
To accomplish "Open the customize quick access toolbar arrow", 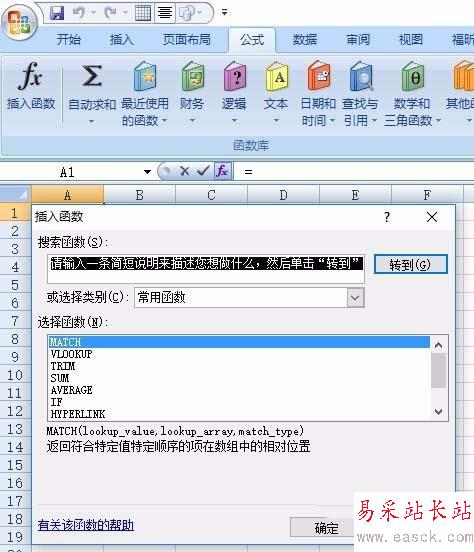I will coord(224,13).
